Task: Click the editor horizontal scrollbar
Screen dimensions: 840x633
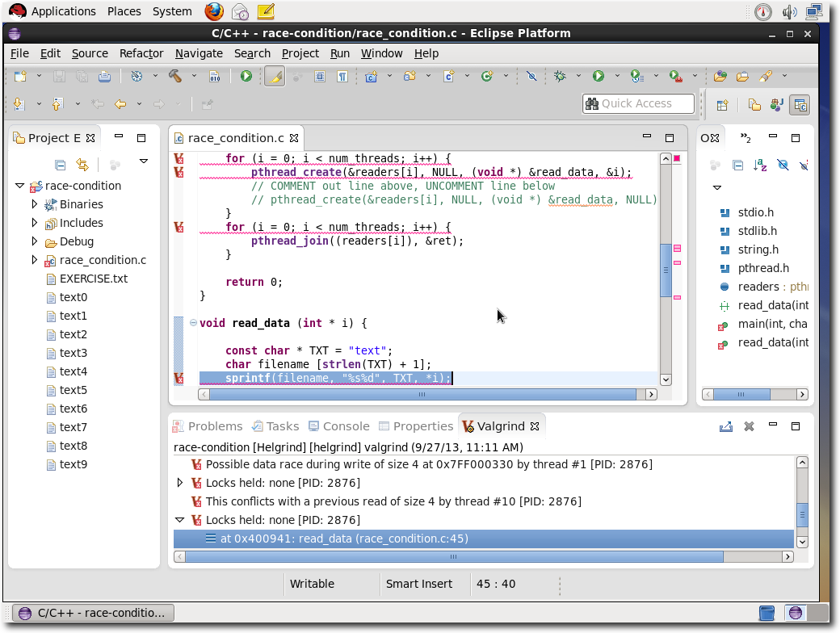Action: 420,395
